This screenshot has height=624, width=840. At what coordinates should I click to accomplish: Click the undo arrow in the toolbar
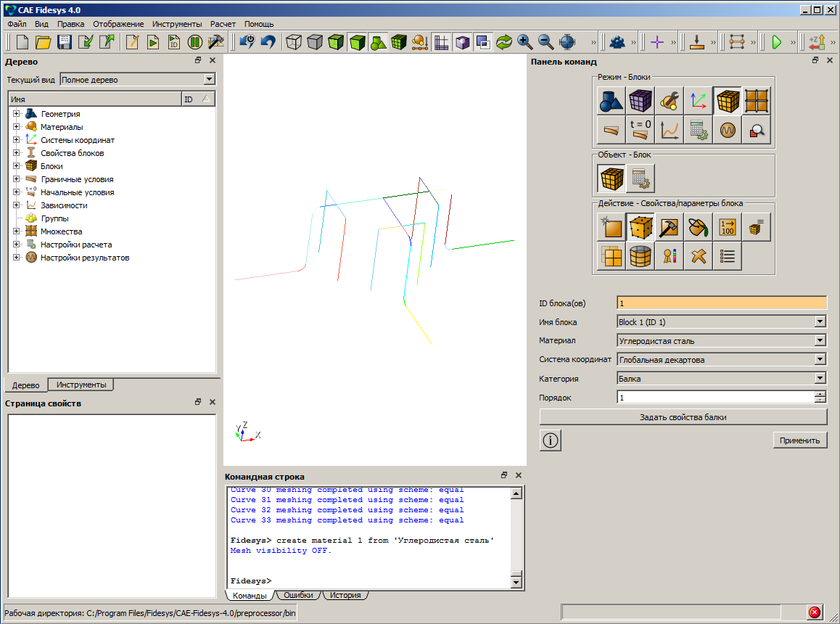click(x=268, y=42)
